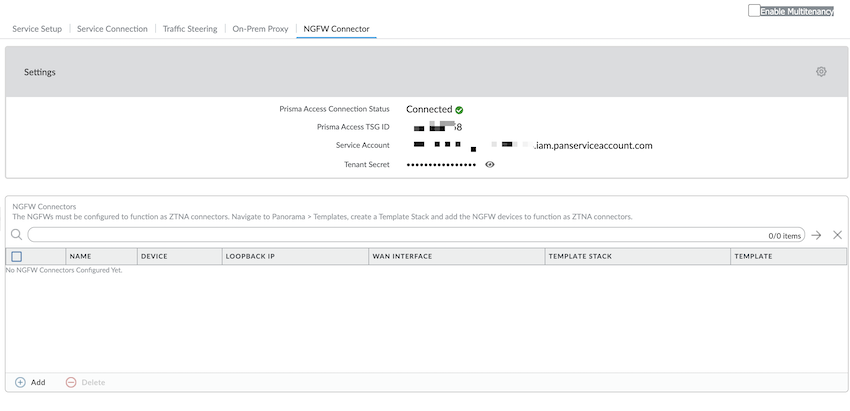This screenshot has height=411, width=850.
Task: Sort by the TEMPLATE STACK column header
Action: (x=638, y=256)
